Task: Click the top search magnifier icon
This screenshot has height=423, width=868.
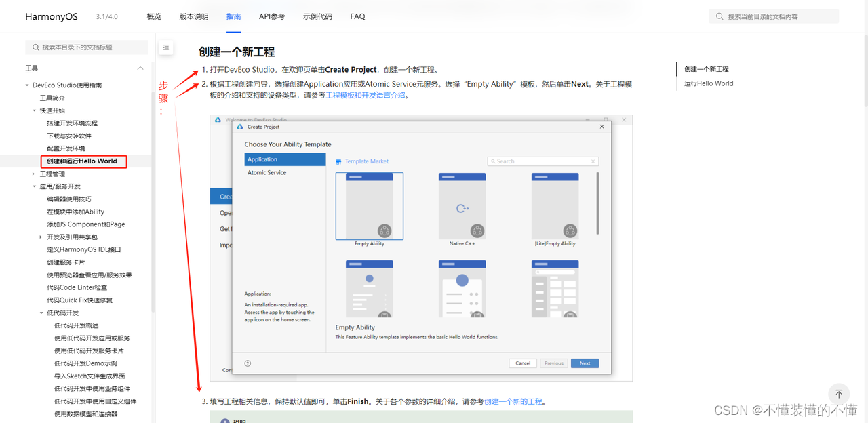Action: (x=720, y=16)
